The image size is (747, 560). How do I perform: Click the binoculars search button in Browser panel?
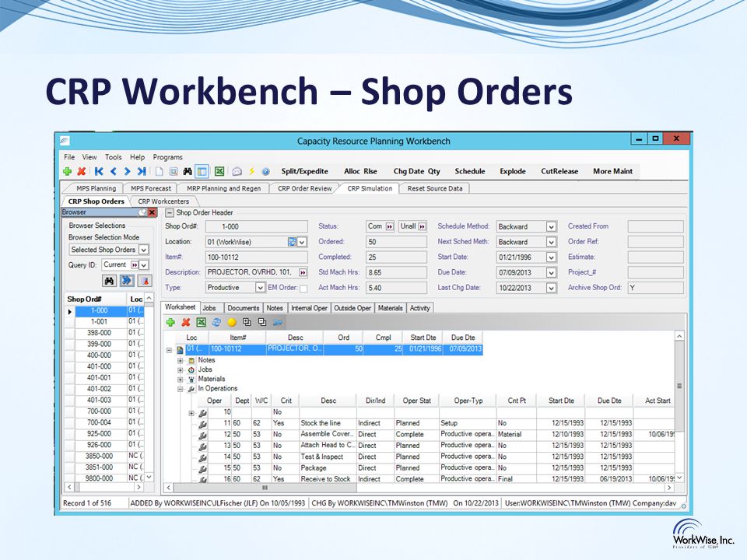coord(110,281)
